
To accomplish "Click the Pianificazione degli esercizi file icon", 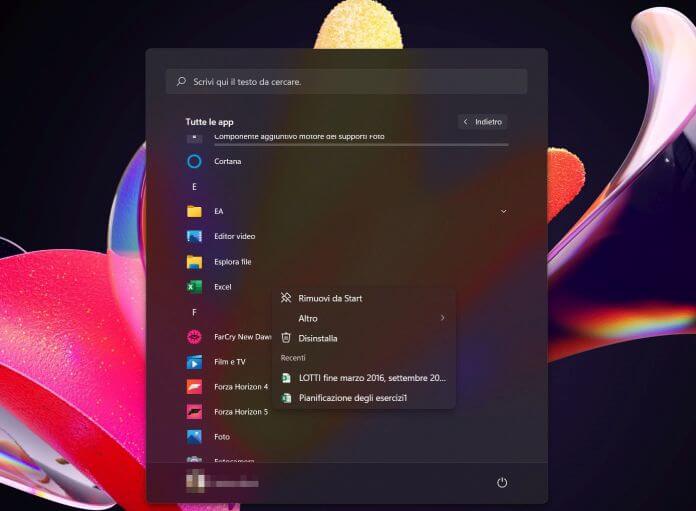I will point(286,398).
